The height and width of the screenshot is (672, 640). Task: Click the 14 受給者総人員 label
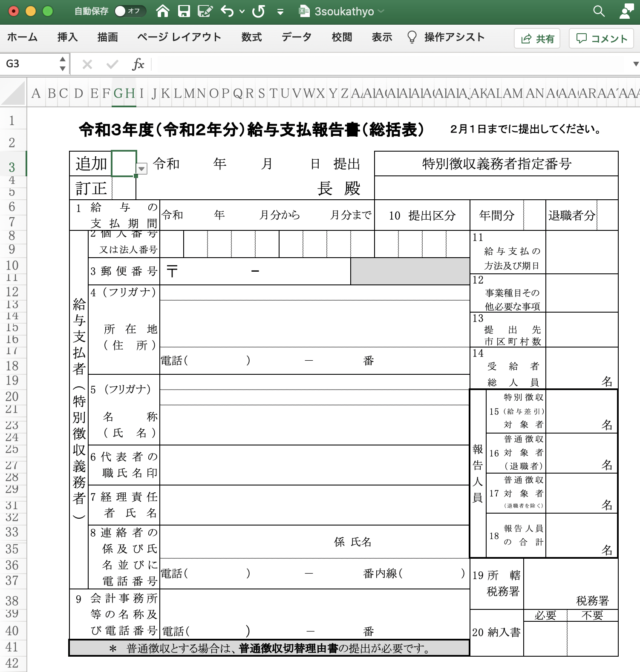click(x=508, y=368)
